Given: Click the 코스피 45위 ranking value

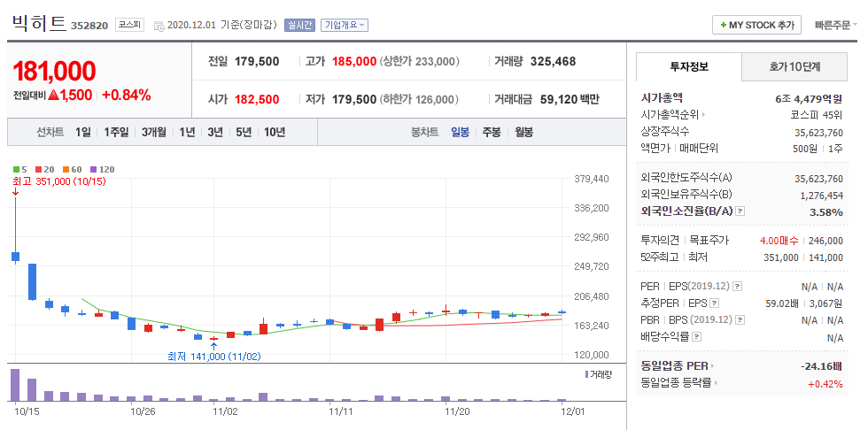Looking at the screenshot, I should click(x=817, y=115).
